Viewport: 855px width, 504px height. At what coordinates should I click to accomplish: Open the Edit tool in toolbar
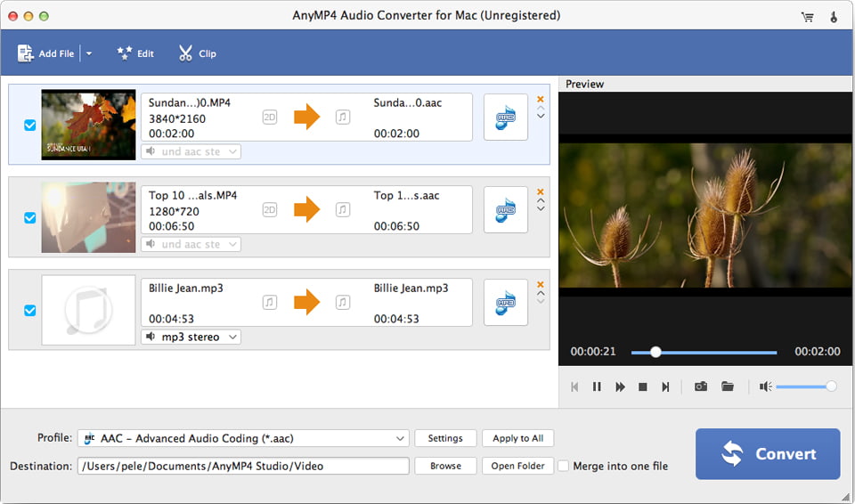[135, 53]
